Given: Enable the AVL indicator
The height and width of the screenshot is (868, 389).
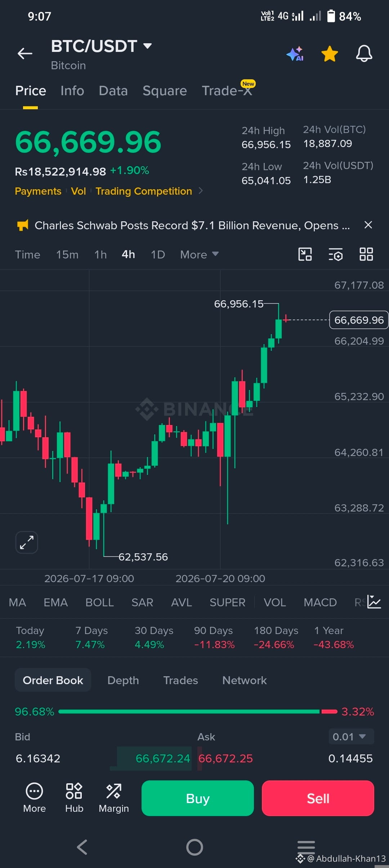Looking at the screenshot, I should pos(182,602).
